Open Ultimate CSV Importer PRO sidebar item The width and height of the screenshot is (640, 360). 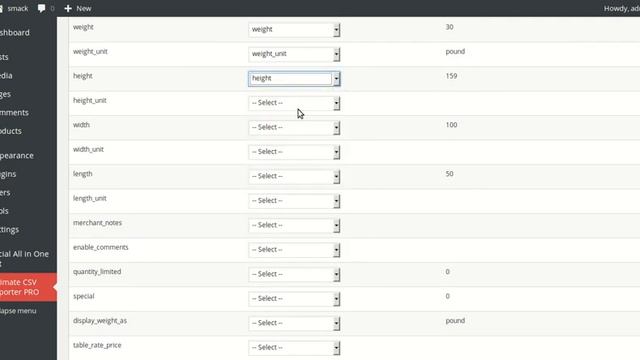tap(28, 287)
